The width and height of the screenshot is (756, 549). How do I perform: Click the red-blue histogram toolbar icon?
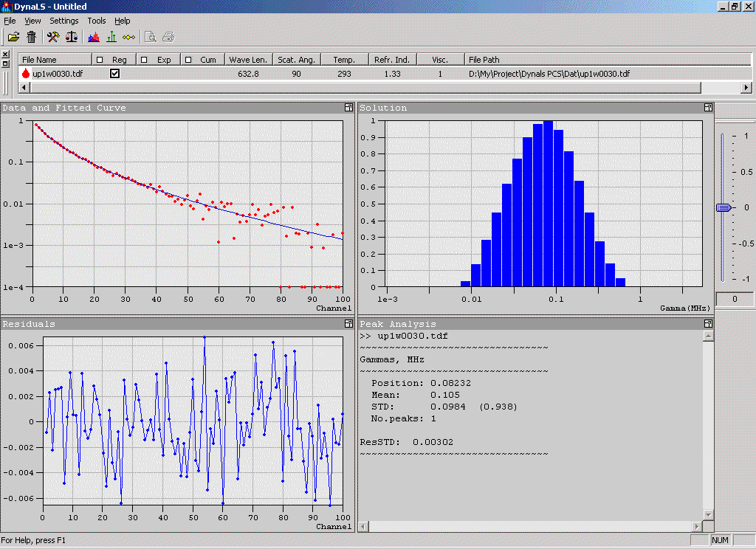click(94, 37)
